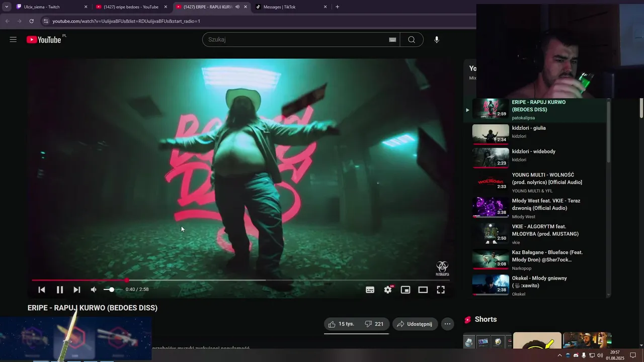
Task: Play kidzlori - widebody from playlist
Action: (535, 157)
